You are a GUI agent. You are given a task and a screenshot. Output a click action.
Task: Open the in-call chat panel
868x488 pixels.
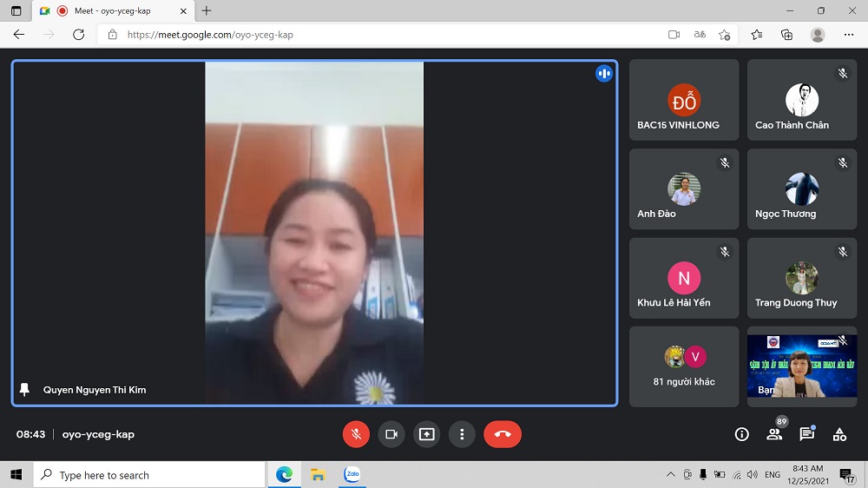pyautogui.click(x=806, y=434)
